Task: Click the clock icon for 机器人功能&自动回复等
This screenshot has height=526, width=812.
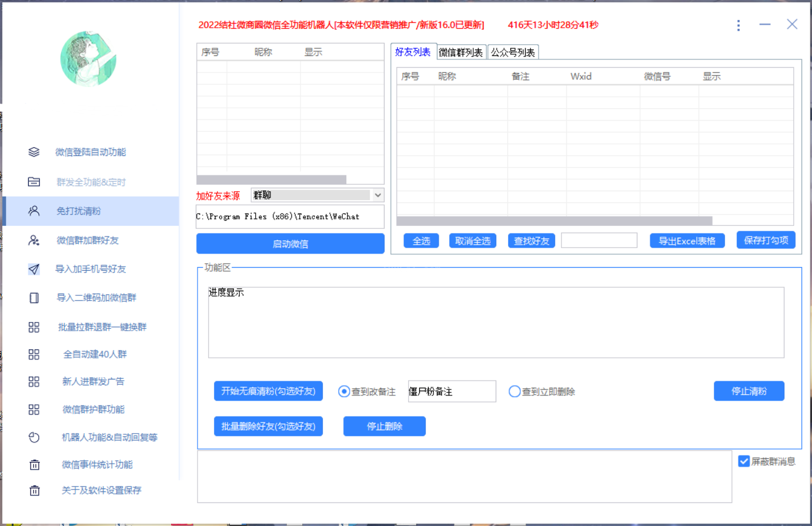Action: tap(34, 437)
